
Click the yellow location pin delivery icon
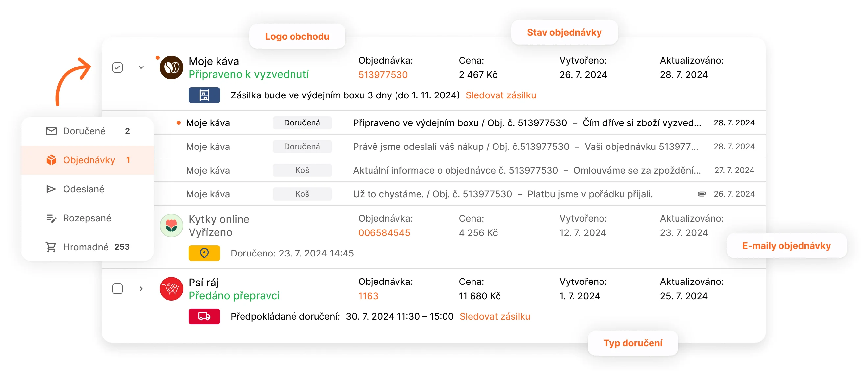(x=204, y=253)
